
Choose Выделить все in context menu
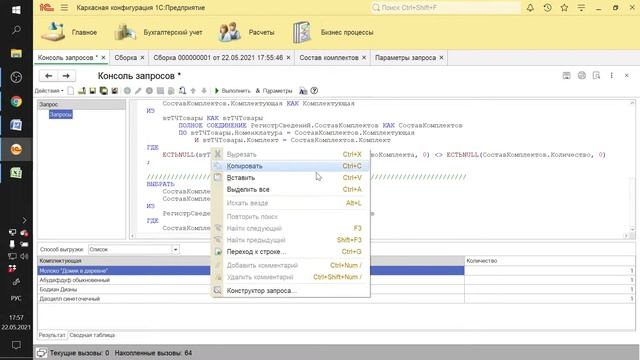(290, 189)
